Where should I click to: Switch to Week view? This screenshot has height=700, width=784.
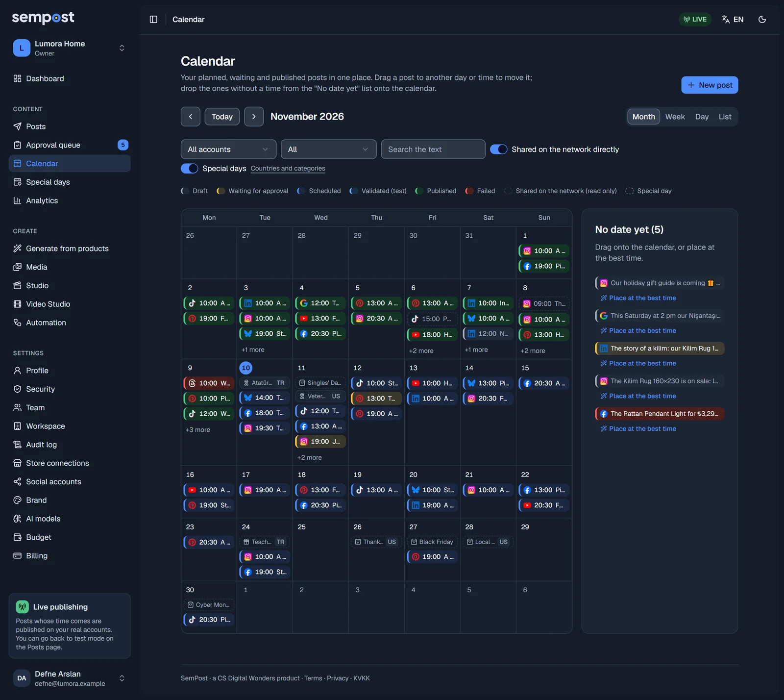[x=675, y=117]
